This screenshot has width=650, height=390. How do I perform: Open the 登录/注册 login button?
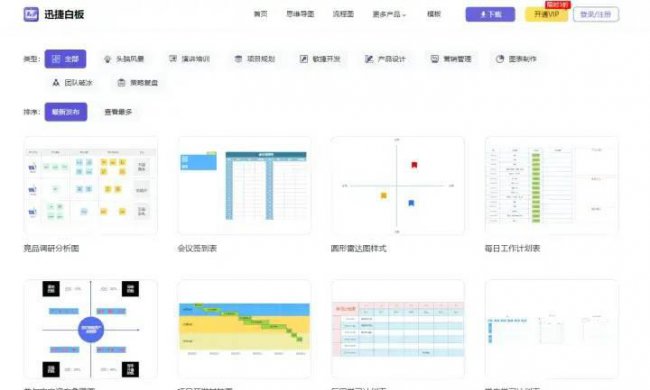click(596, 15)
